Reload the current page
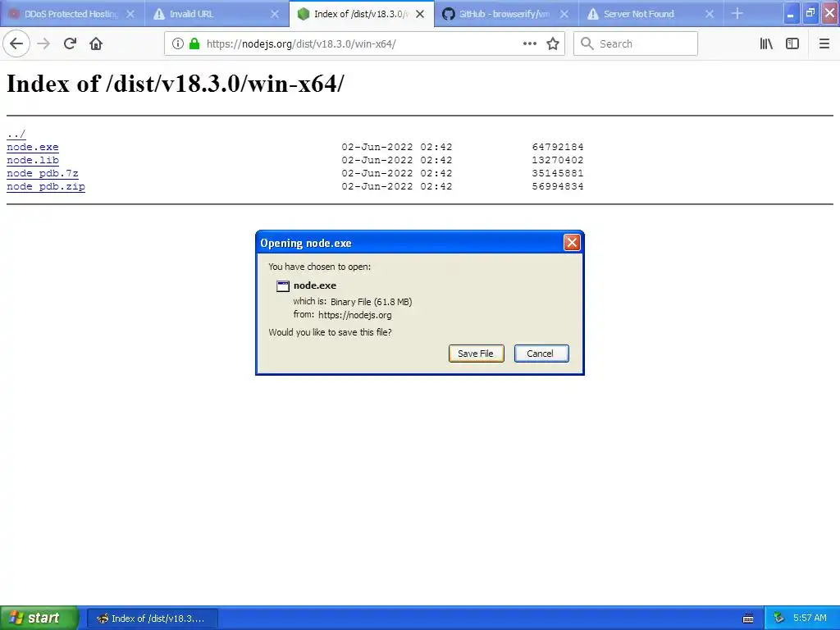 pyautogui.click(x=70, y=43)
